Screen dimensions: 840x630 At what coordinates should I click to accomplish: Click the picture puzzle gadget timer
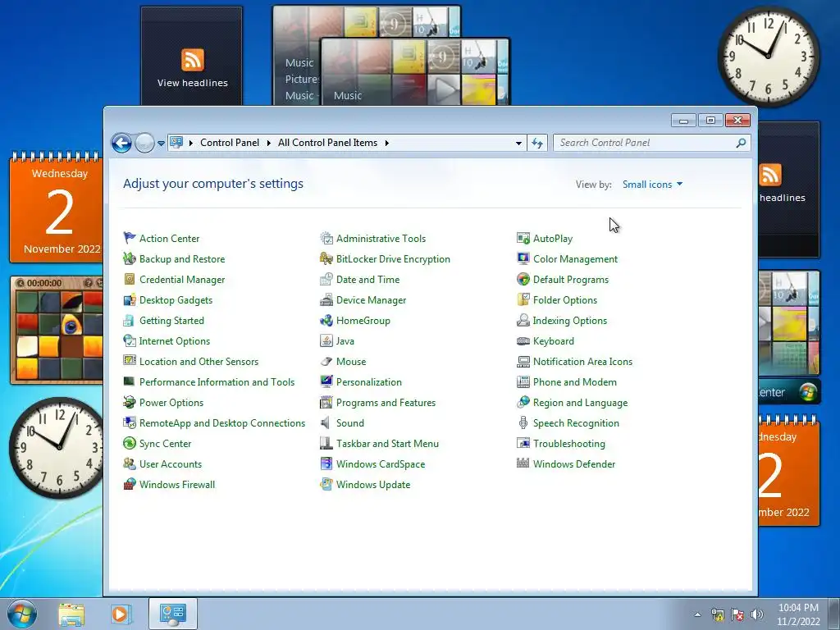(44, 283)
